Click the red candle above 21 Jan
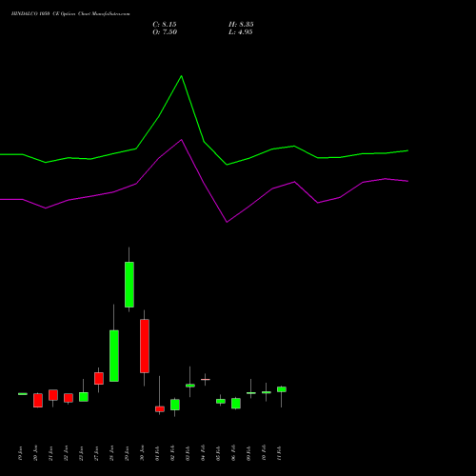This screenshot has height=476, width=476. point(53,395)
